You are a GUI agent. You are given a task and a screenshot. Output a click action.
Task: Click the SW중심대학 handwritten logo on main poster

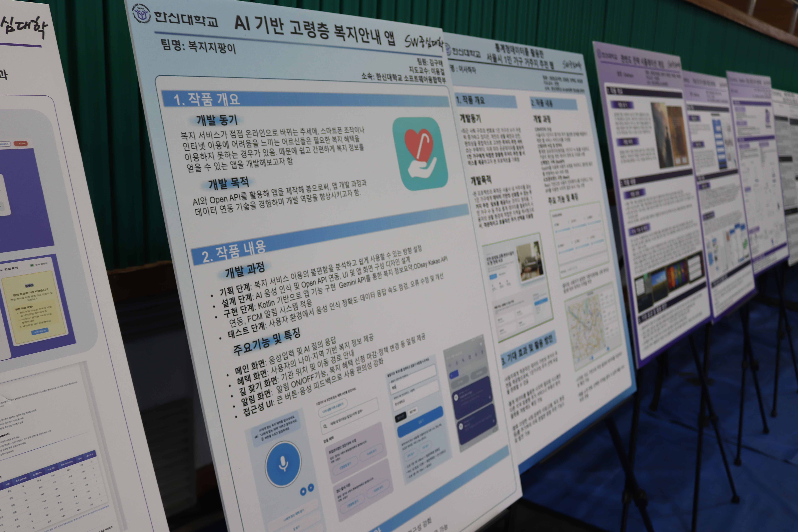[x=423, y=42]
